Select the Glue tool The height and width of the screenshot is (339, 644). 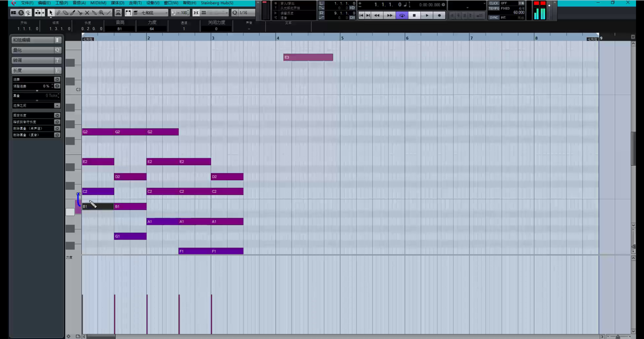94,13
